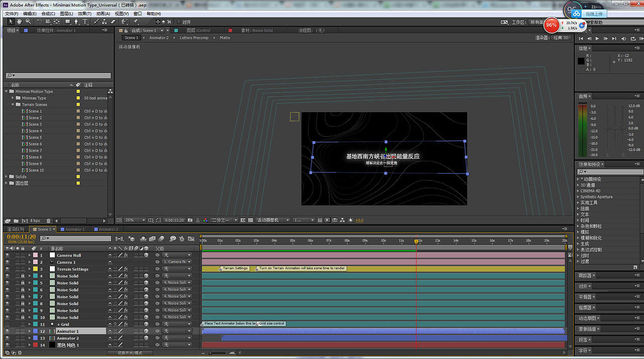
Task: Click the 8 bpc color depth button
Action: tap(35, 221)
